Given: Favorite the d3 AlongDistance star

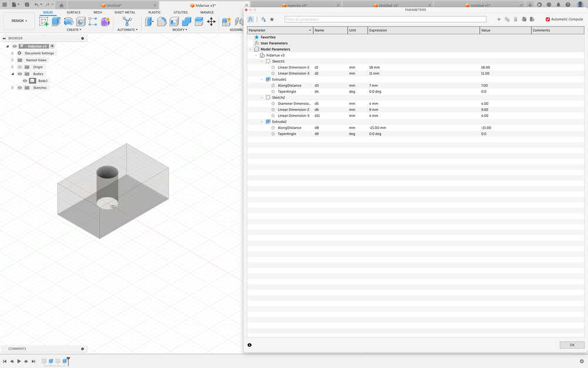Looking at the screenshot, I should pos(273,85).
